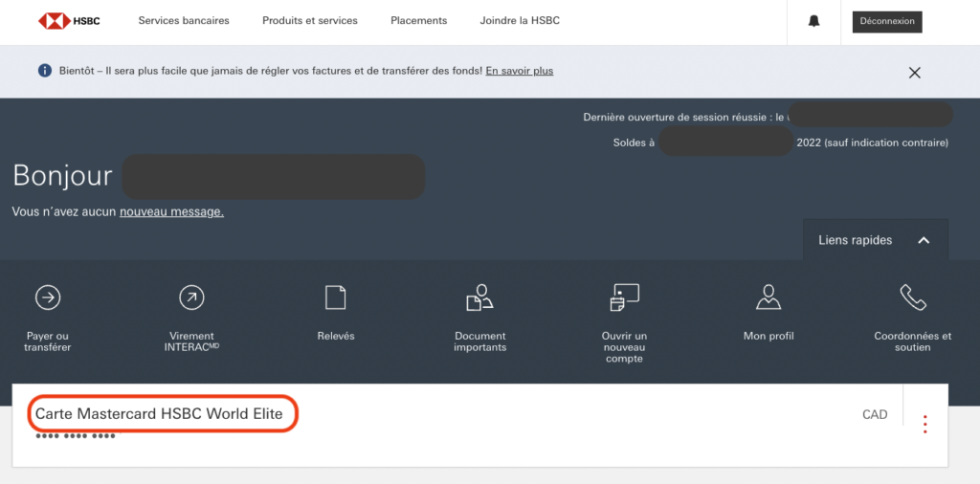Image resolution: width=980 pixels, height=484 pixels.
Task: Open the notifications bell
Action: coord(813,21)
